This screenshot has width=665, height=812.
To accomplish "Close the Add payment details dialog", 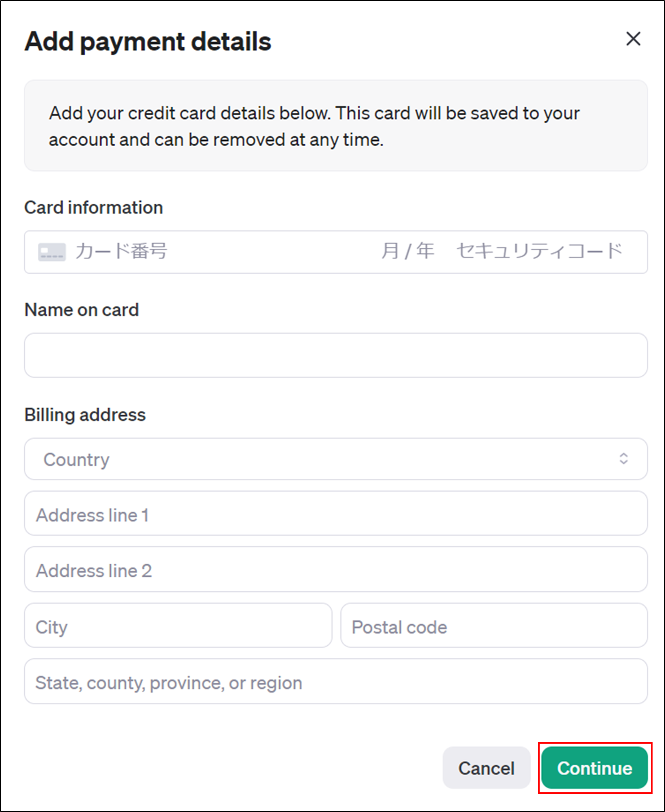I will coord(633,39).
